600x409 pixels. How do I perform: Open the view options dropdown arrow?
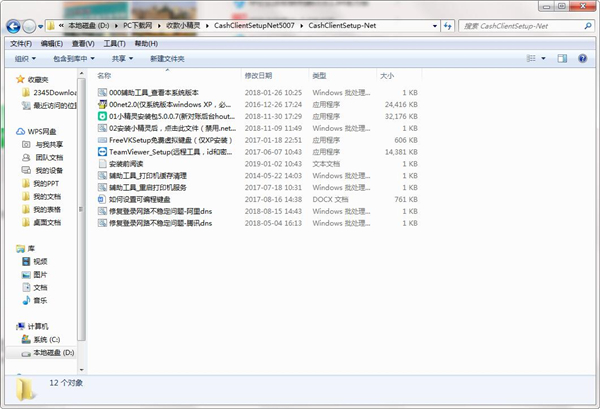tap(543, 59)
